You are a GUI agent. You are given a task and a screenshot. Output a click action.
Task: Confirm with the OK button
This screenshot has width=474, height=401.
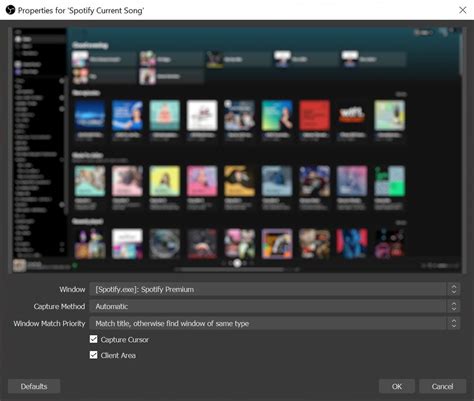pyautogui.click(x=397, y=386)
